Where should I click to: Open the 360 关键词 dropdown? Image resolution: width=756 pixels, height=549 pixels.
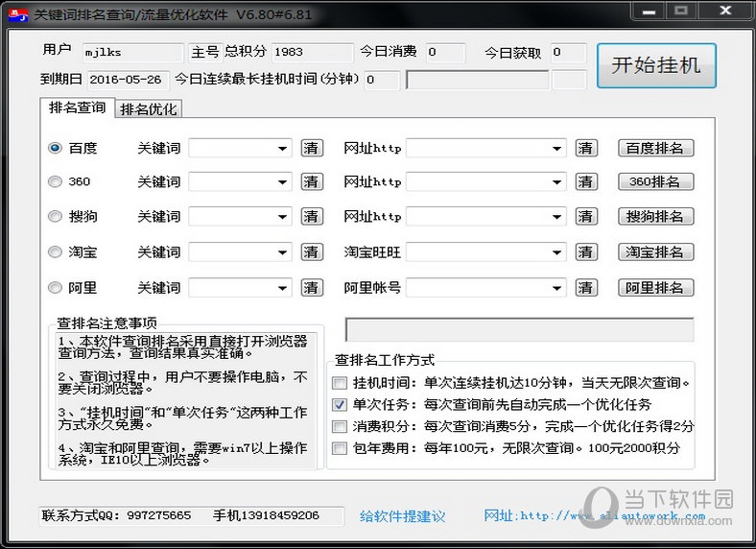[282, 181]
